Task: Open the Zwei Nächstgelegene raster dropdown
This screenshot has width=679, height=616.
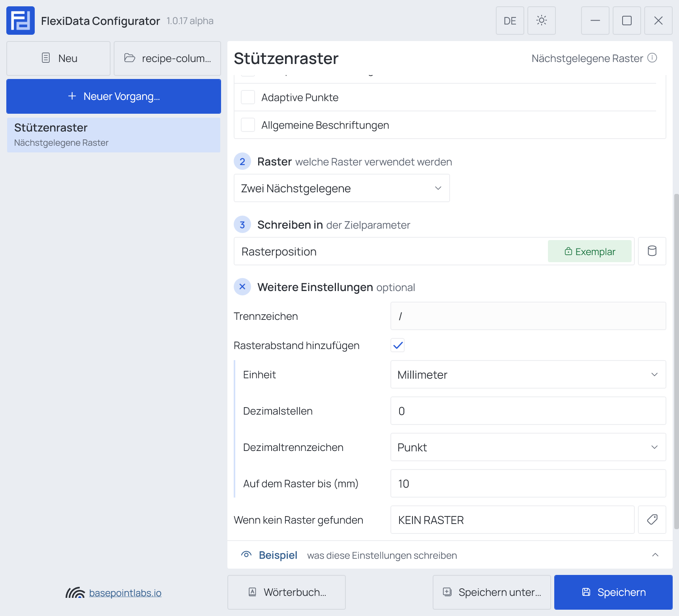Action: click(342, 188)
